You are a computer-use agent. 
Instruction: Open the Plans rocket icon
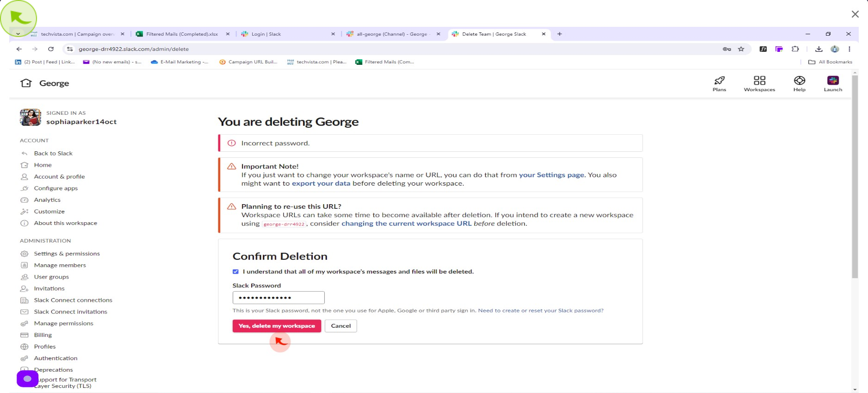click(x=719, y=83)
